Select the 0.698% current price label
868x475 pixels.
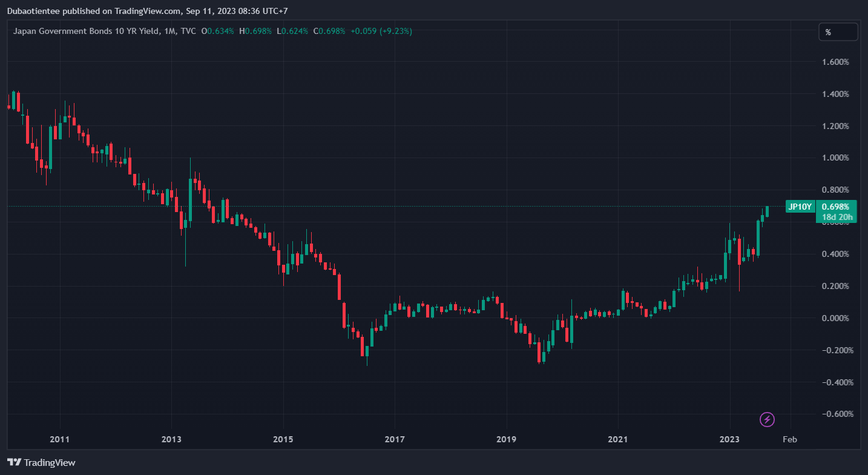835,207
